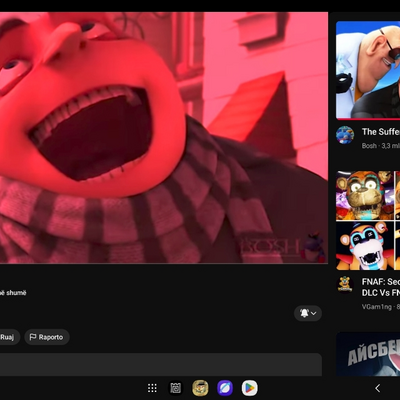Open the dark game app in taskbar

(176, 388)
